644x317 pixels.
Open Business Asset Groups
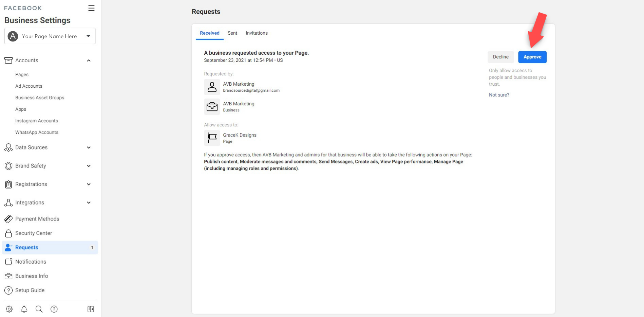tap(40, 98)
